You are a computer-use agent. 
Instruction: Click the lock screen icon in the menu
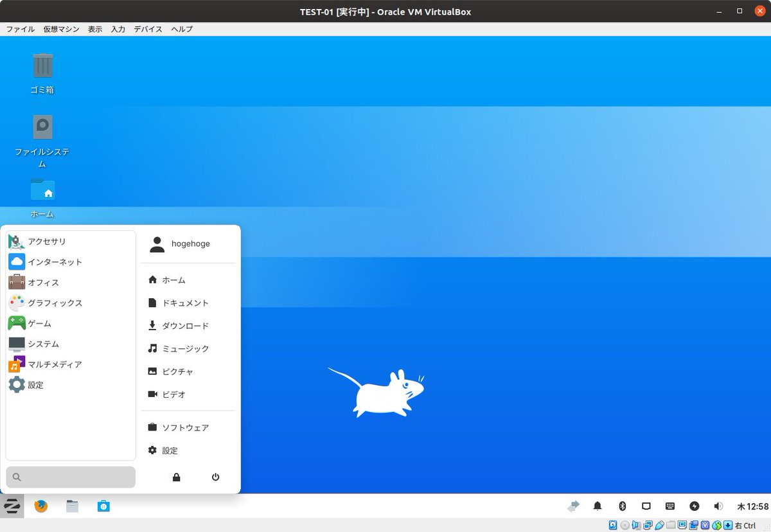coord(176,477)
